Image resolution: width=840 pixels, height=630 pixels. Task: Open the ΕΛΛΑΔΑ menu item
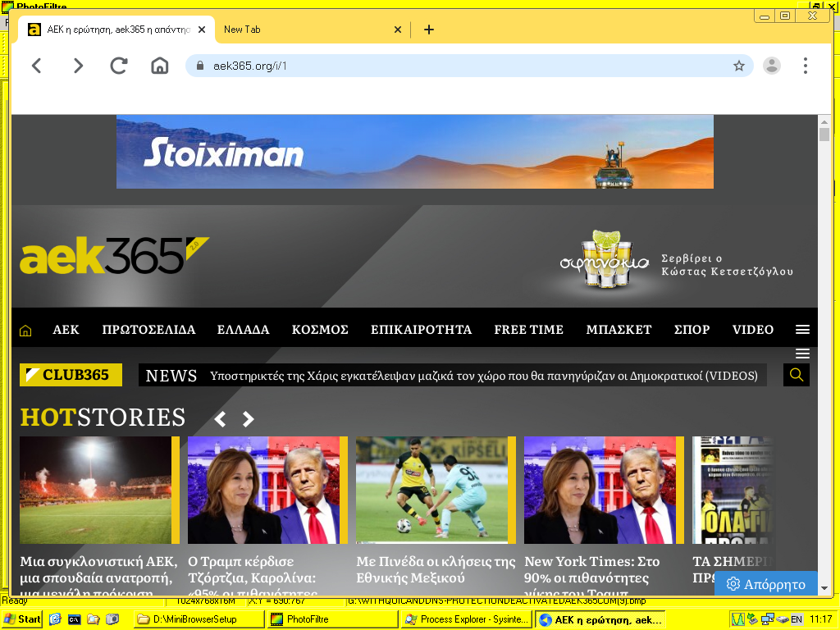[x=243, y=330]
